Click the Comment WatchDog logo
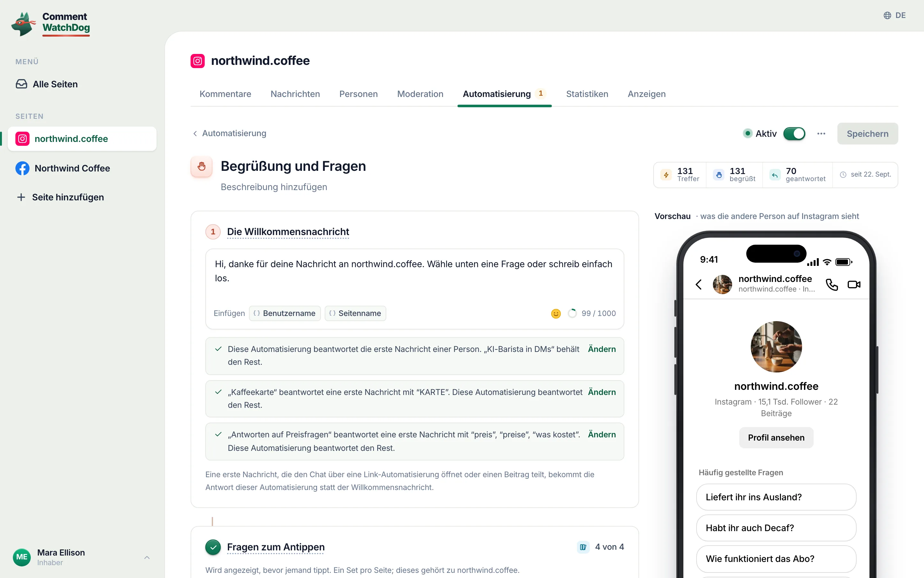 click(x=51, y=24)
